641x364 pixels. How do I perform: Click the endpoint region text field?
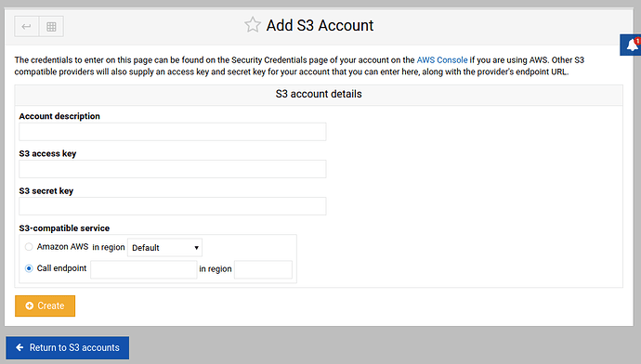click(x=263, y=269)
